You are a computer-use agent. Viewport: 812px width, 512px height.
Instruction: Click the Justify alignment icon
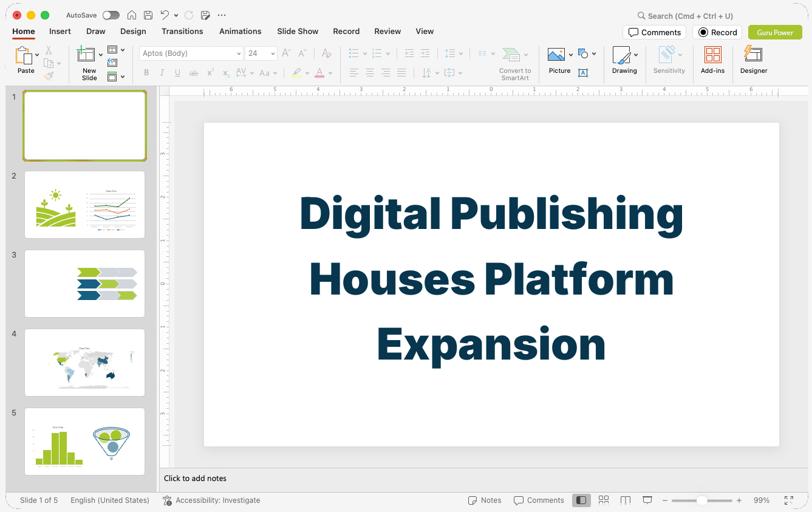click(401, 73)
